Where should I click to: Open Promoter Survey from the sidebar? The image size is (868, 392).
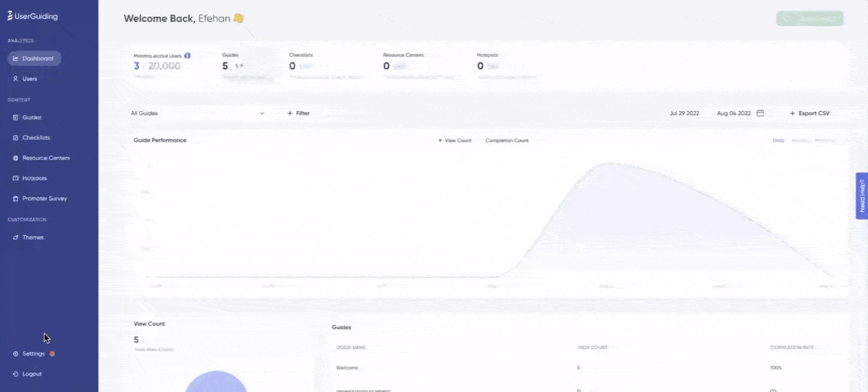(x=44, y=199)
